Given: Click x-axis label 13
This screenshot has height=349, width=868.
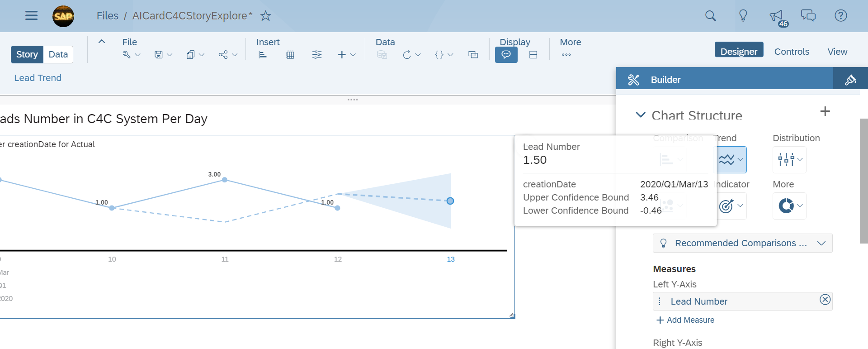Looking at the screenshot, I should pyautogui.click(x=451, y=259).
